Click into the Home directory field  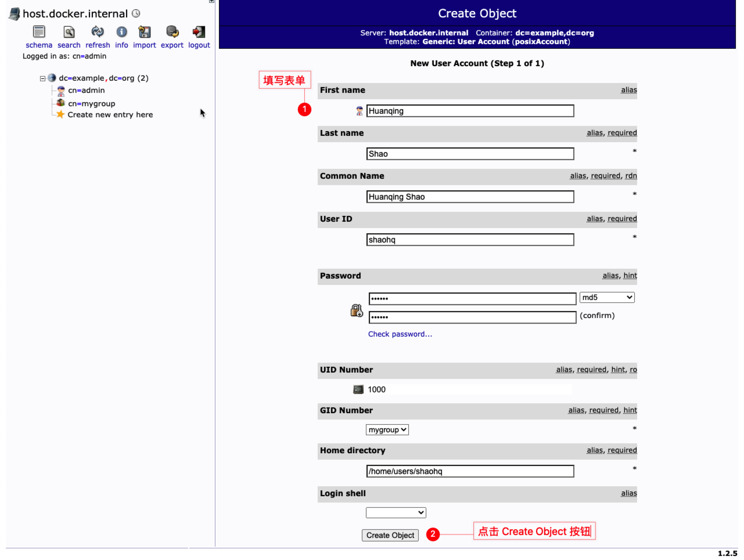coord(470,471)
